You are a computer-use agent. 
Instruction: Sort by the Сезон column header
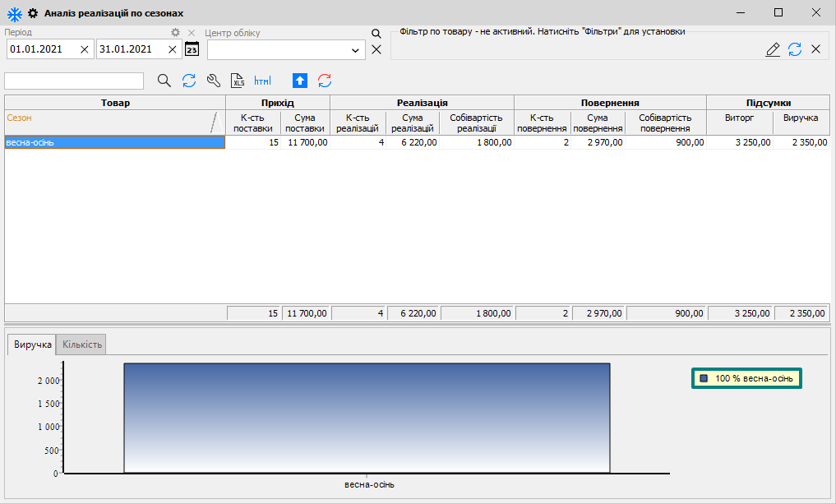107,118
